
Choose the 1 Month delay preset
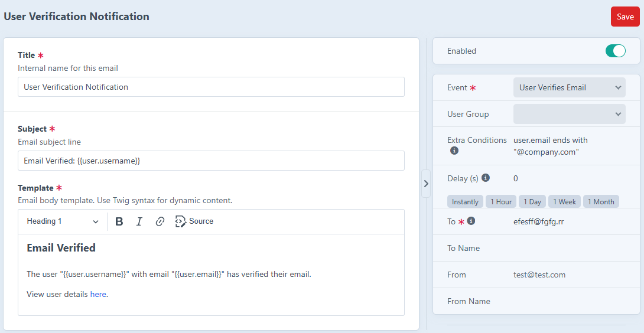point(601,202)
